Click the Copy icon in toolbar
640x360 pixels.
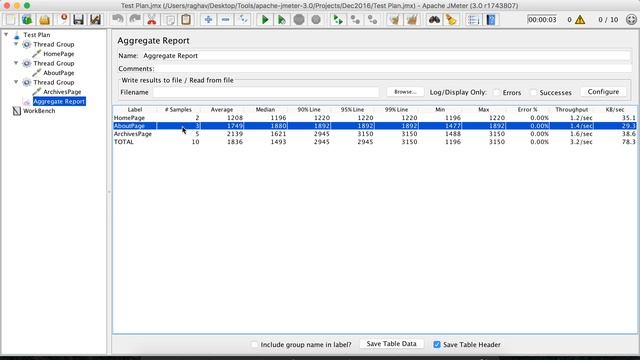coord(169,20)
